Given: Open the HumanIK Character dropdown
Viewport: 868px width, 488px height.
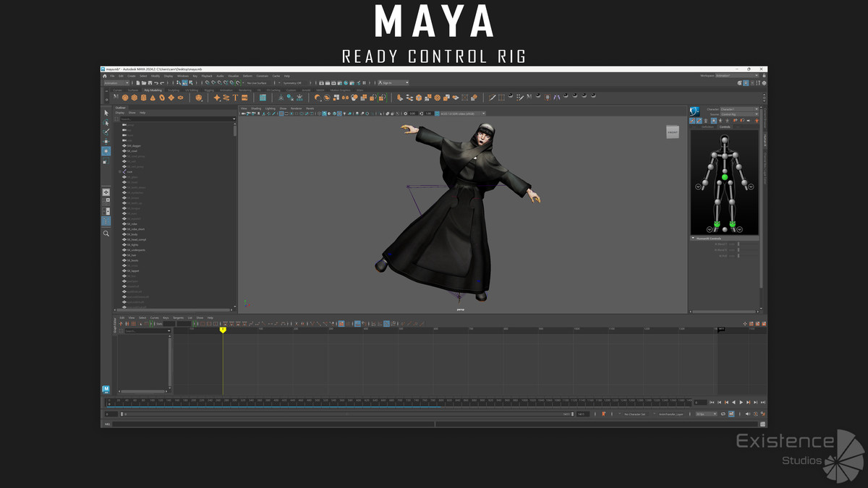Looking at the screenshot, I should pos(739,109).
